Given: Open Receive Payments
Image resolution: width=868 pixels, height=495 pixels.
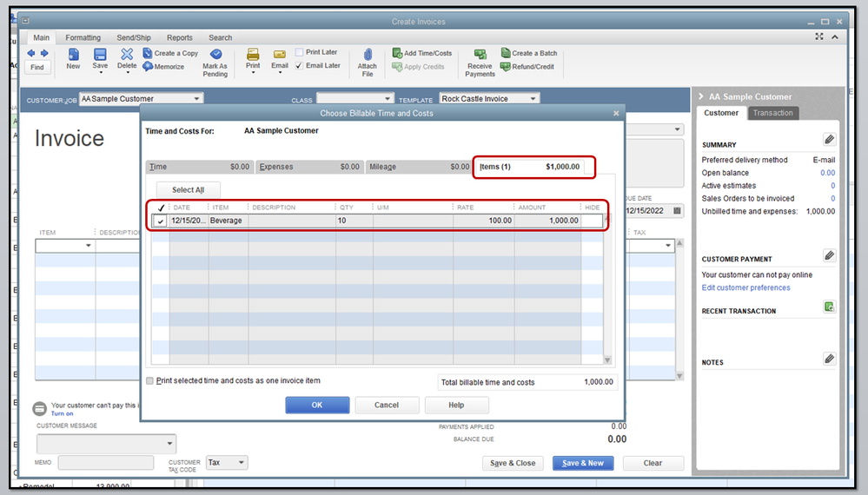Looking at the screenshot, I should pos(480,63).
